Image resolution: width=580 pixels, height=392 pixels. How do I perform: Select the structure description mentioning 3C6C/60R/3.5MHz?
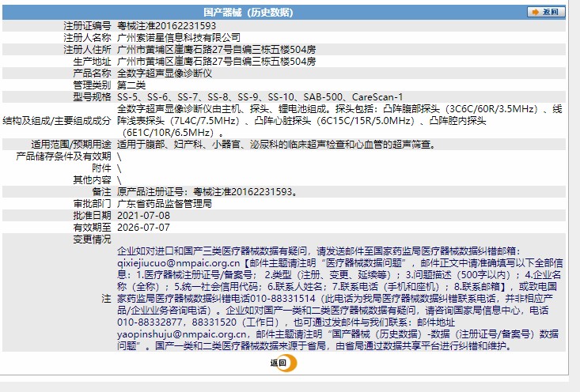pos(339,120)
